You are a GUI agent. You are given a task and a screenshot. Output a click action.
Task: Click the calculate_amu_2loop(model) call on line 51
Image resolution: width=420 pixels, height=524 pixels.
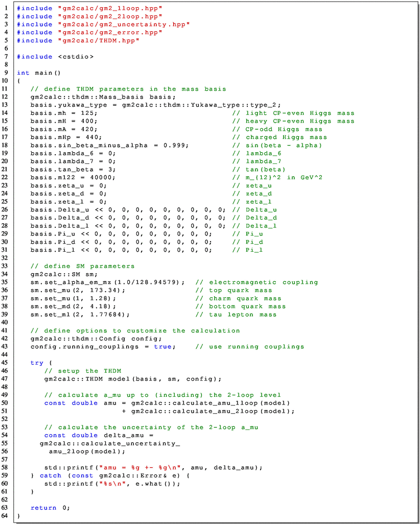coord(212,411)
